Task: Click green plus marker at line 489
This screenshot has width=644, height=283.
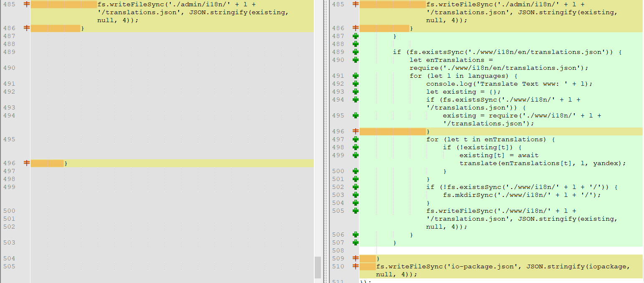Action: (x=356, y=52)
